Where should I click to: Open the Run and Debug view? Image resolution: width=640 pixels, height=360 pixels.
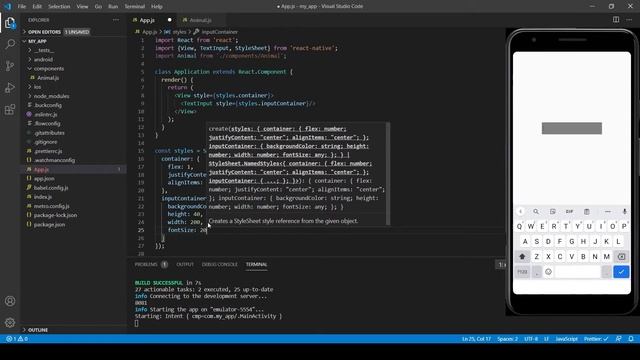pyautogui.click(x=10, y=88)
